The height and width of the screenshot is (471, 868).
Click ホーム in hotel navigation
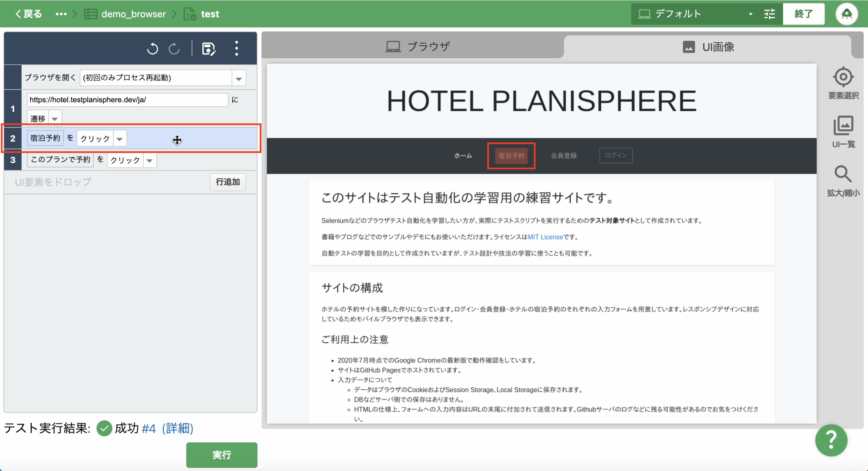point(463,156)
